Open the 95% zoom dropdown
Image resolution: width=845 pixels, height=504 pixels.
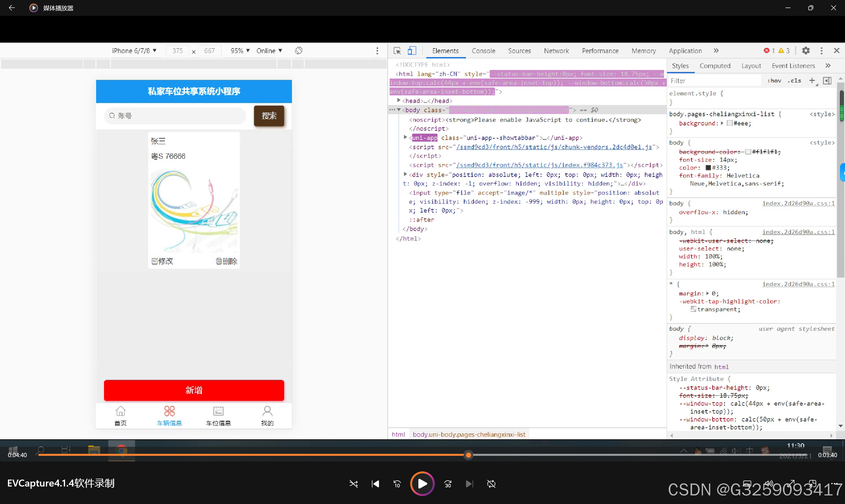click(240, 50)
